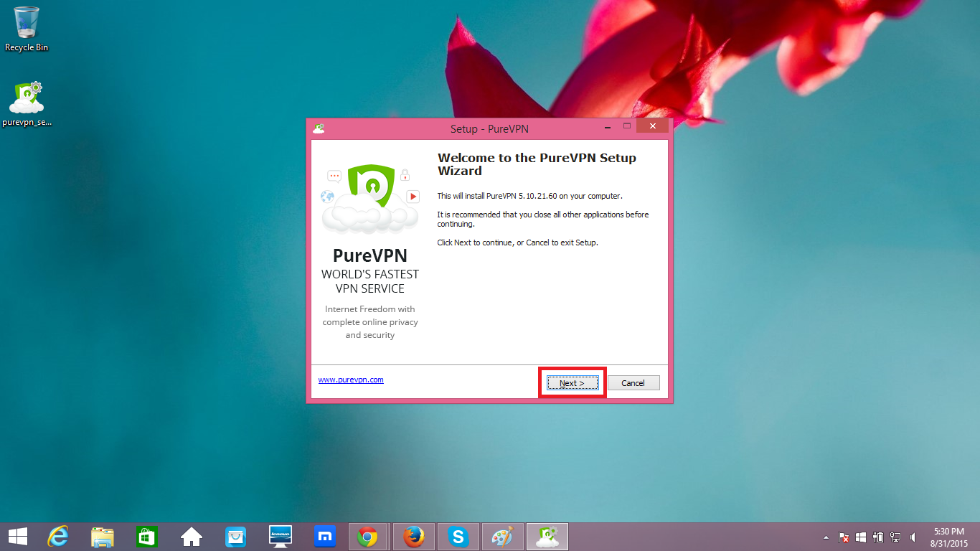
Task: Close the Setup - PureVPN dialog
Action: (x=652, y=126)
